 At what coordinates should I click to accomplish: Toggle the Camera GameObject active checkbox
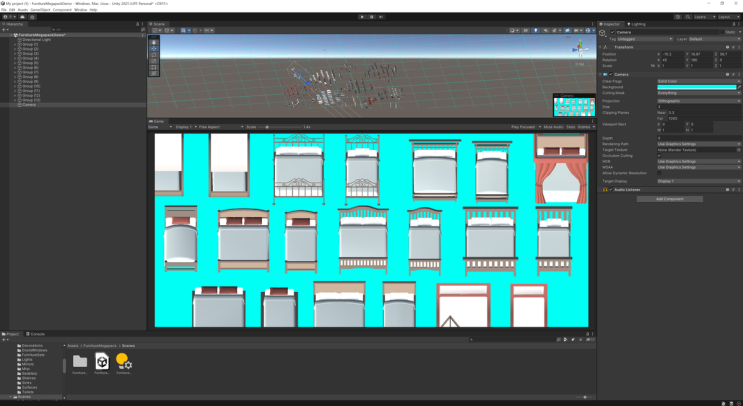pos(612,32)
